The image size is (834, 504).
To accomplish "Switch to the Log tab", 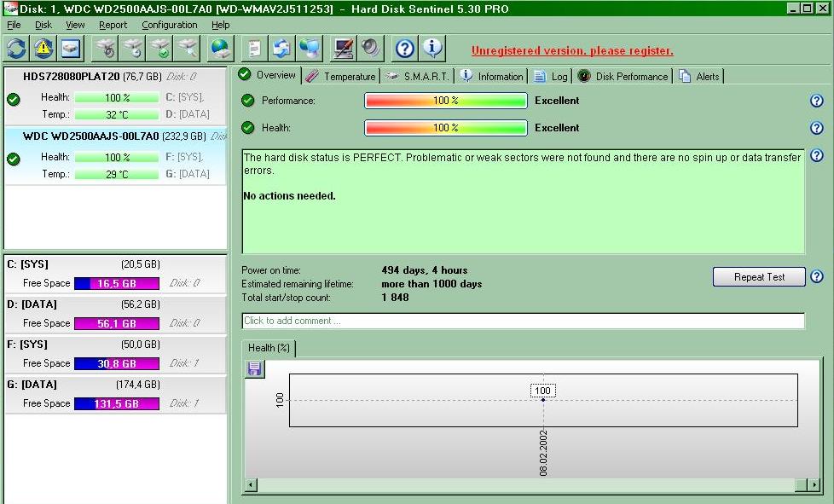I will coord(551,77).
